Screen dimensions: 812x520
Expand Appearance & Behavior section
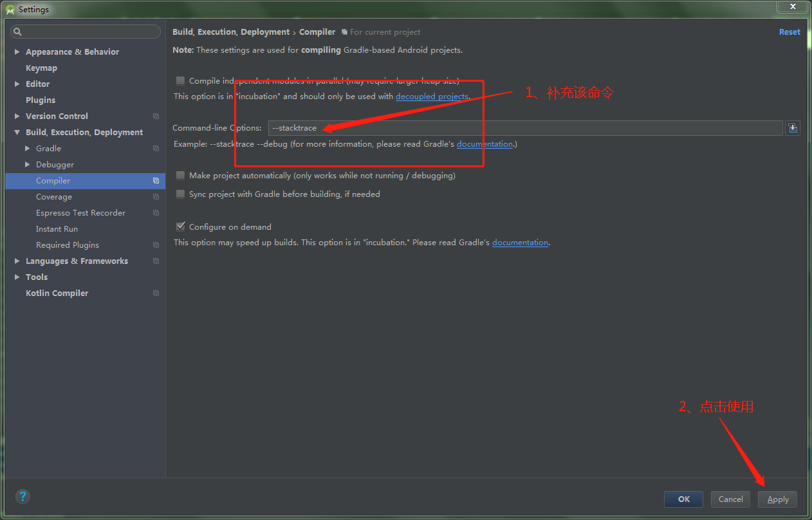tap(17, 51)
